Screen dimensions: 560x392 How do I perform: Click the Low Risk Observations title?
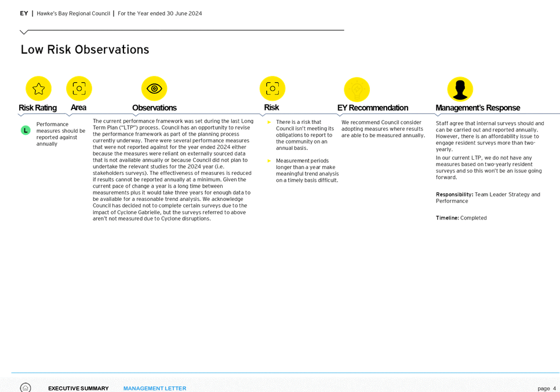coord(85,50)
